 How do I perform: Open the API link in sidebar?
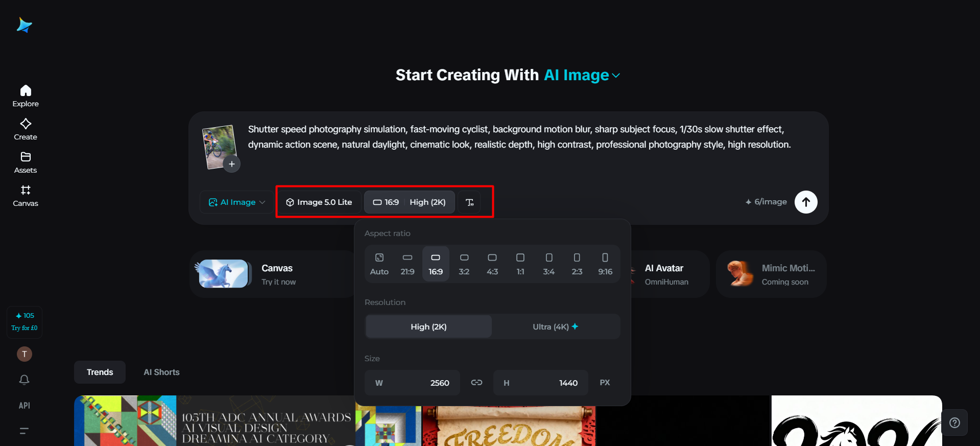click(25, 406)
